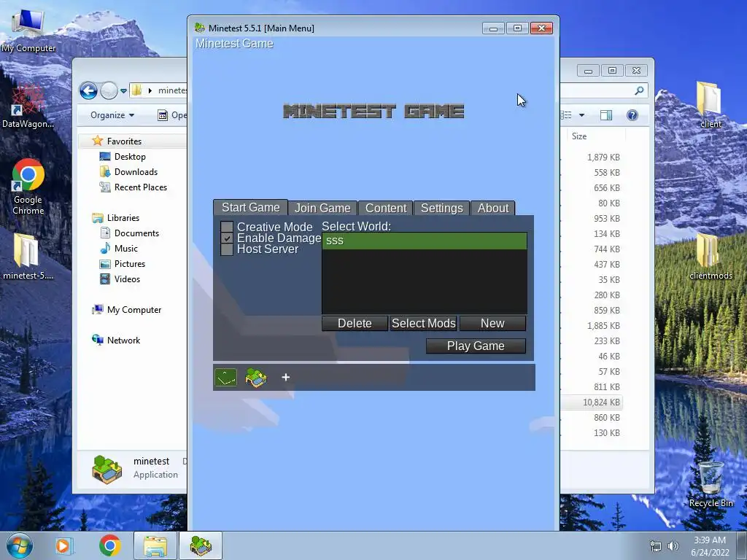Uncheck the Enable Damage checkbox
The height and width of the screenshot is (560, 747).
(227, 238)
